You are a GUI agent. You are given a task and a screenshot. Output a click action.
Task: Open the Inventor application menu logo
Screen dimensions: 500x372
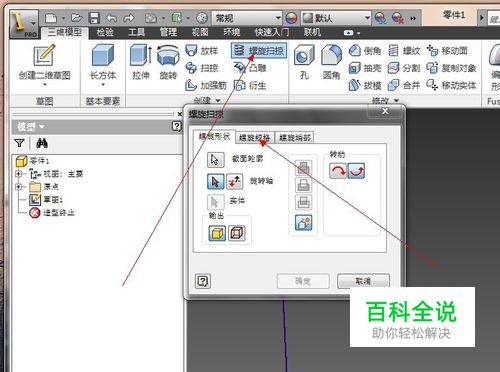click(x=23, y=23)
